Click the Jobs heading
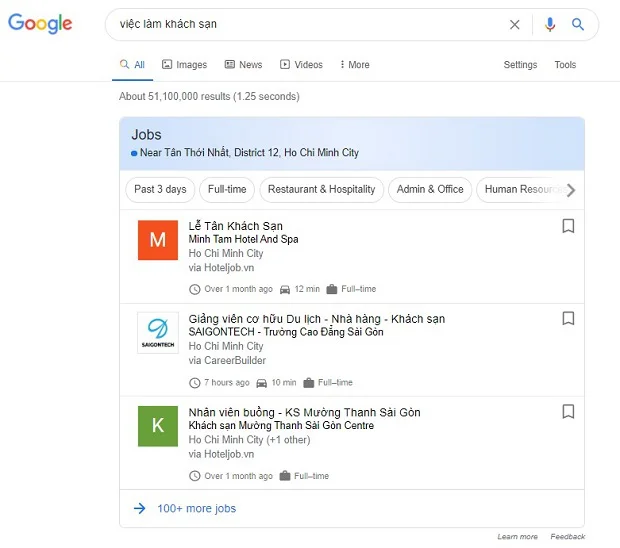The height and width of the screenshot is (548, 620). (x=146, y=135)
